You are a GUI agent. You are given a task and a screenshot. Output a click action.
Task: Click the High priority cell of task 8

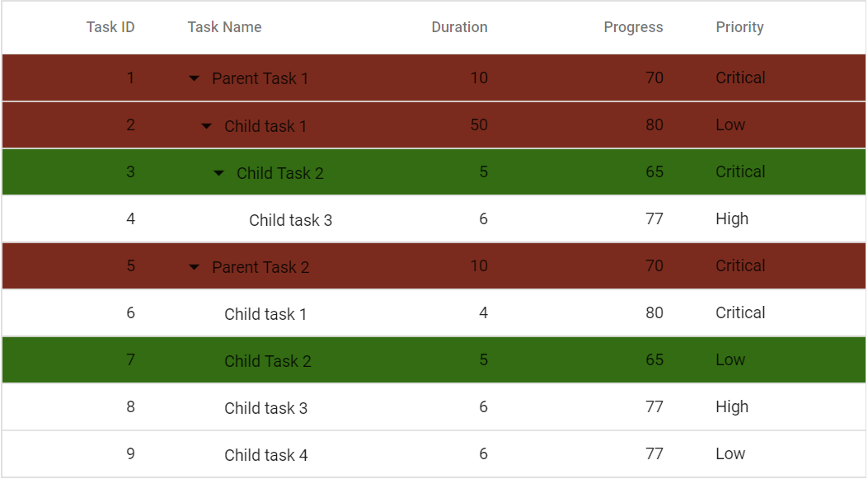point(732,407)
